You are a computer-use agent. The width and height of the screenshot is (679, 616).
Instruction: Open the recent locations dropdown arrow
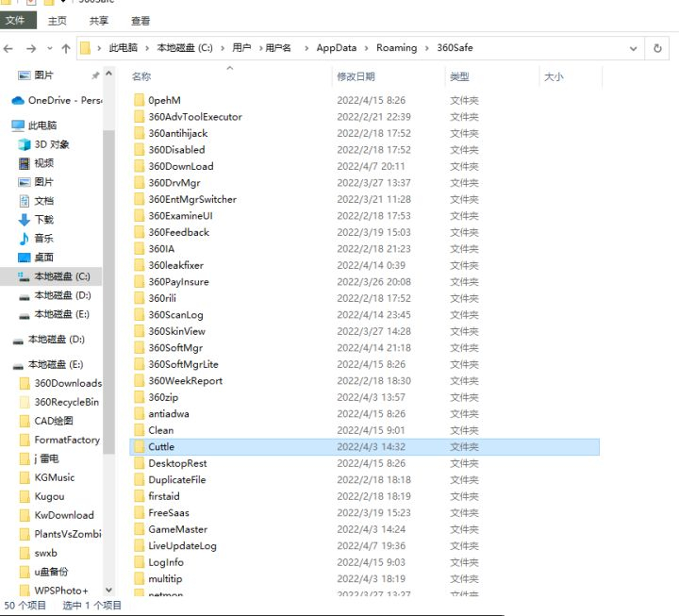pyautogui.click(x=50, y=48)
